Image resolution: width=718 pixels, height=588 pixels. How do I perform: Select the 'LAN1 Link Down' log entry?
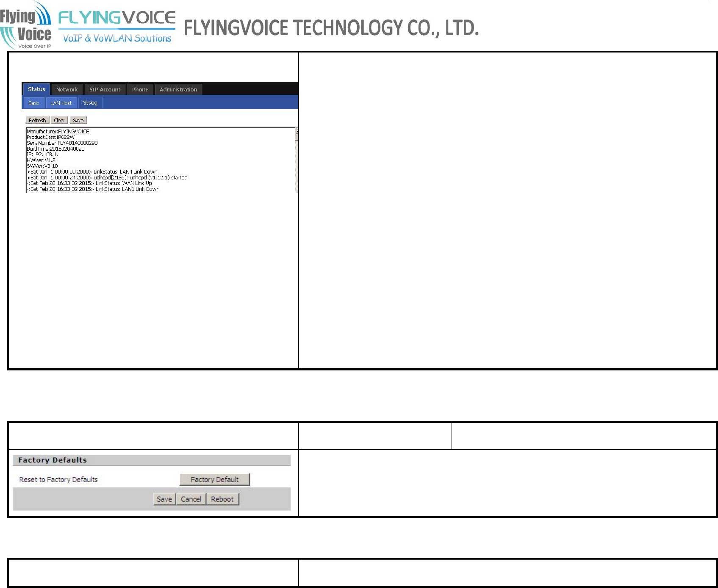pyautogui.click(x=94, y=189)
